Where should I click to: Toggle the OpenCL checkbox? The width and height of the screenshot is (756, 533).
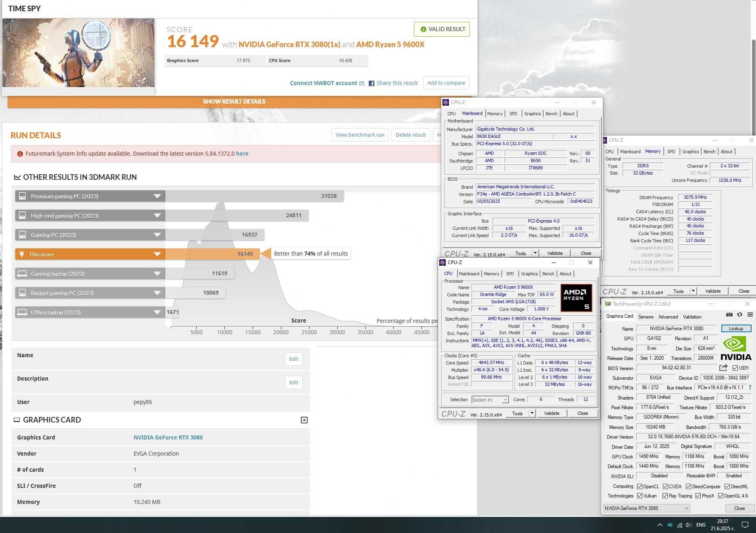tap(640, 486)
